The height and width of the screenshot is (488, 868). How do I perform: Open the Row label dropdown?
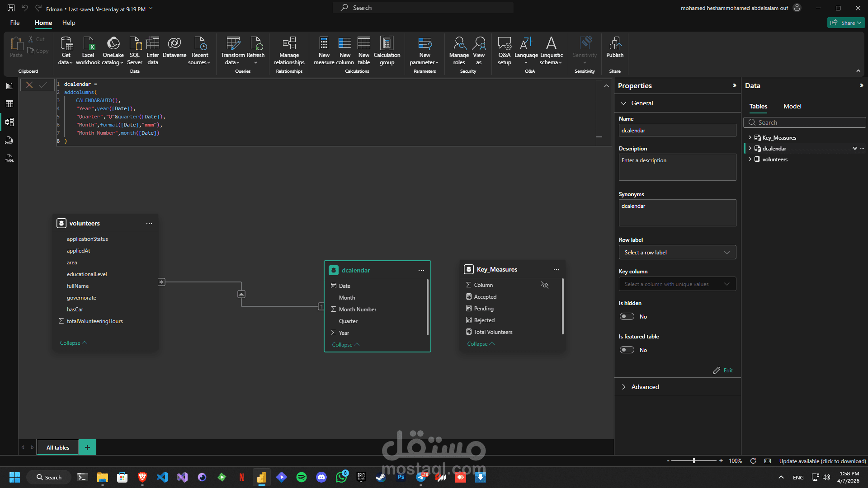(x=677, y=252)
